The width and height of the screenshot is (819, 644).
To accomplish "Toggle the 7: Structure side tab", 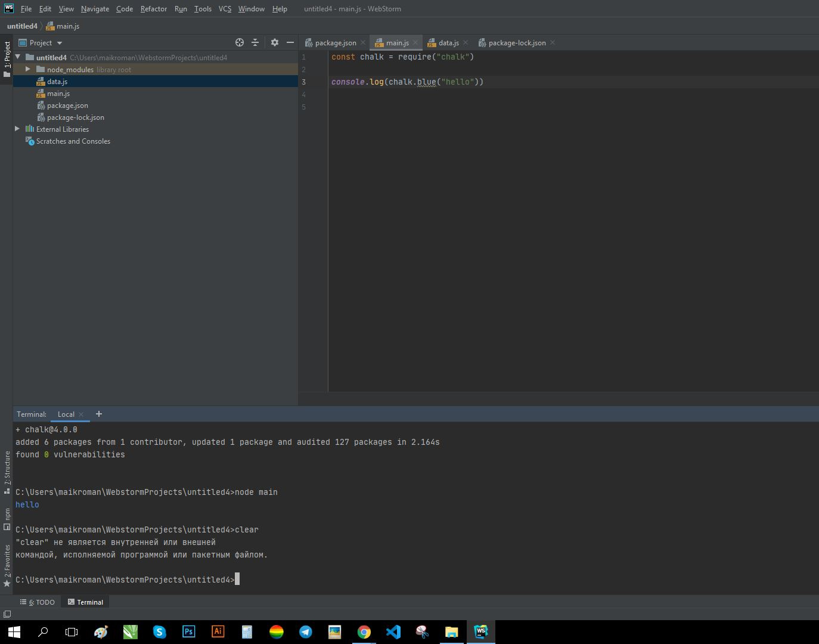I will tap(7, 473).
